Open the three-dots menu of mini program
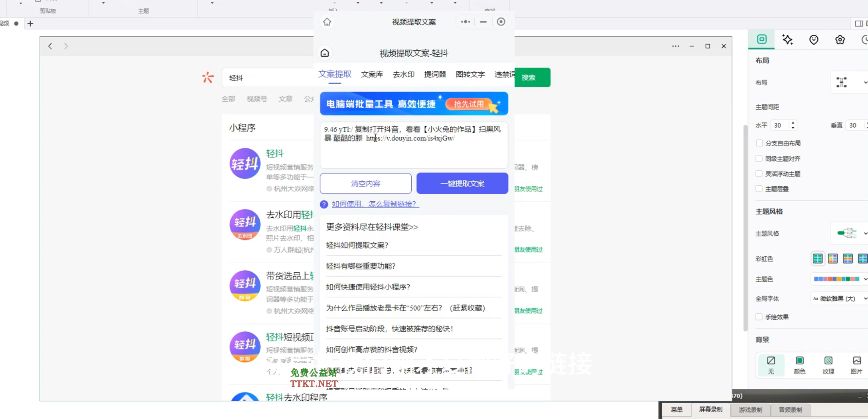This screenshot has width=868, height=419. click(x=465, y=22)
